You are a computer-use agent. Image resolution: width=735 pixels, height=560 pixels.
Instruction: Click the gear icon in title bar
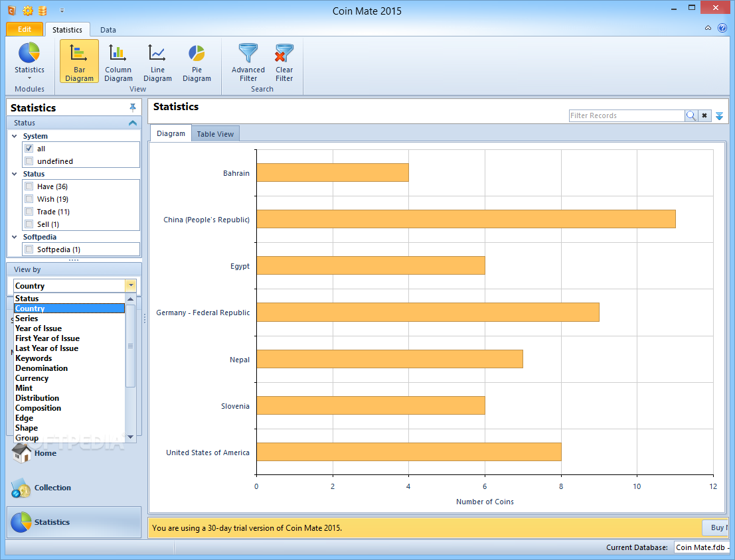pyautogui.click(x=28, y=11)
